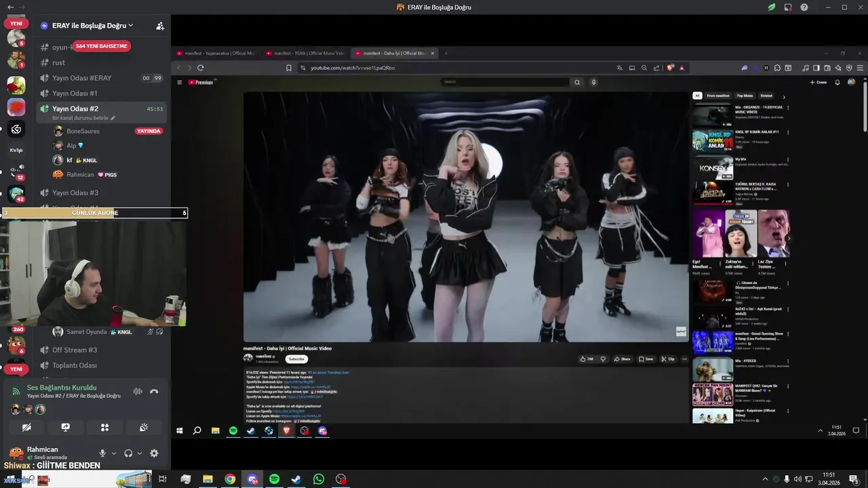Expand the output device options arrow

tap(140, 453)
